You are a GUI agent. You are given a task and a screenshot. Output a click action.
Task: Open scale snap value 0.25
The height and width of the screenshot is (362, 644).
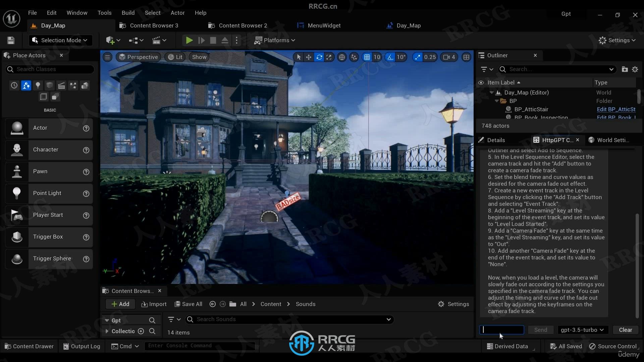tap(430, 57)
